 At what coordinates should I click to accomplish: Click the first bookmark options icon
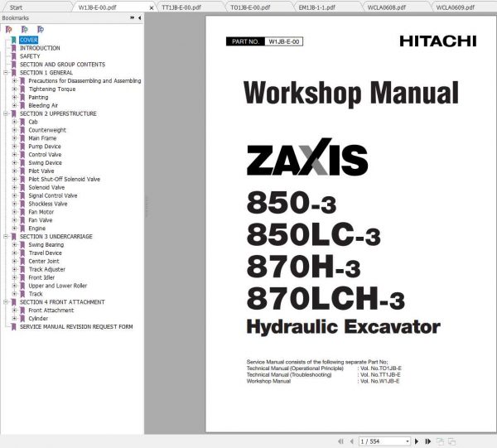(8, 30)
